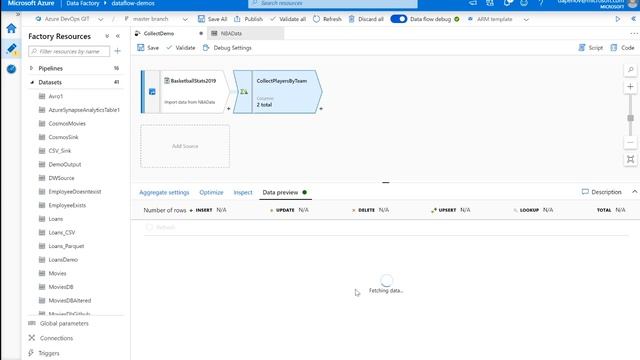Image resolution: width=640 pixels, height=360 pixels.
Task: Click the Filter resources by name field
Action: coord(69,51)
